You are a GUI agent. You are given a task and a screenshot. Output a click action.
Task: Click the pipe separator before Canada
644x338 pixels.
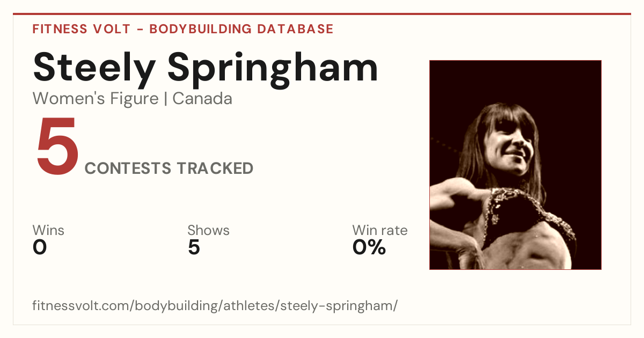[166, 99]
